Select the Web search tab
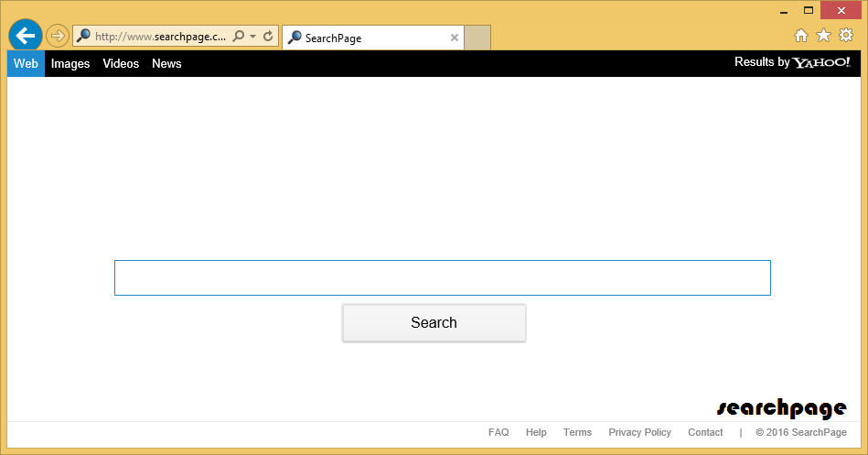868x455 pixels. (26, 63)
